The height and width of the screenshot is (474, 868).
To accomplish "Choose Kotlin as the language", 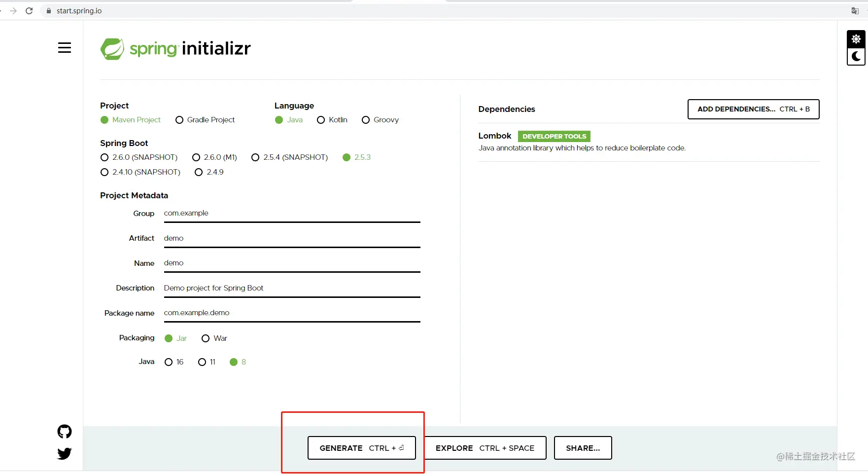I will [332, 120].
